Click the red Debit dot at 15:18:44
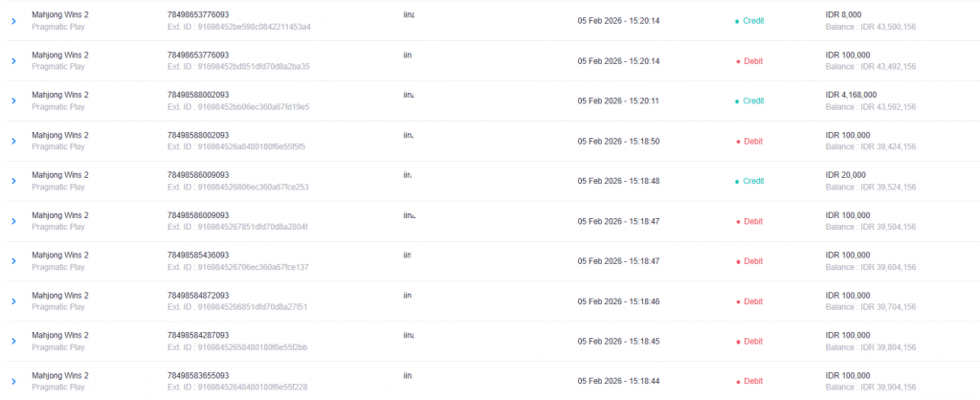Image resolution: width=980 pixels, height=400 pixels. 737,381
